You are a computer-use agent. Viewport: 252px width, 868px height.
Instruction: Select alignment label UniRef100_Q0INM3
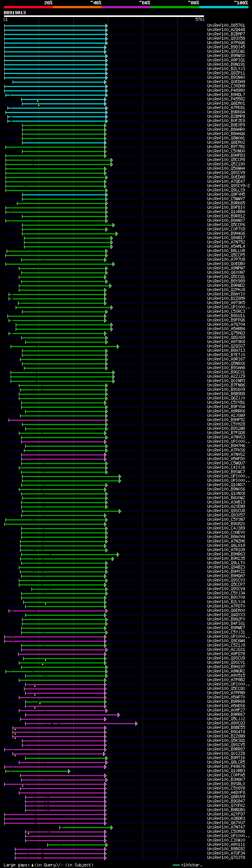pos(226,381)
